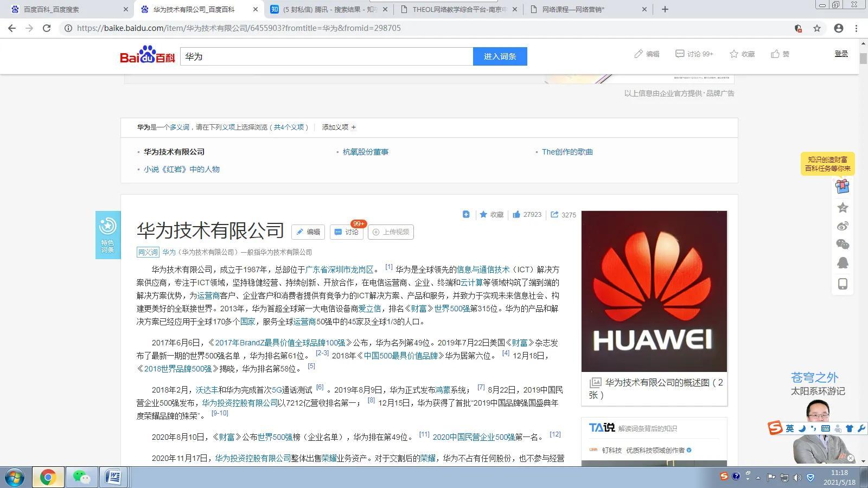868x488 pixels.
Task: Open Word from taskbar
Action: [x=114, y=478]
